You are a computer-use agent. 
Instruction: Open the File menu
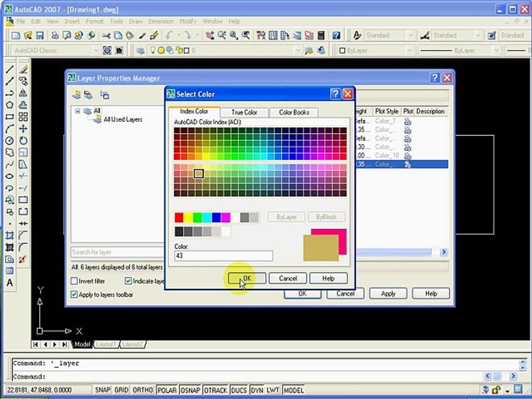pos(21,22)
